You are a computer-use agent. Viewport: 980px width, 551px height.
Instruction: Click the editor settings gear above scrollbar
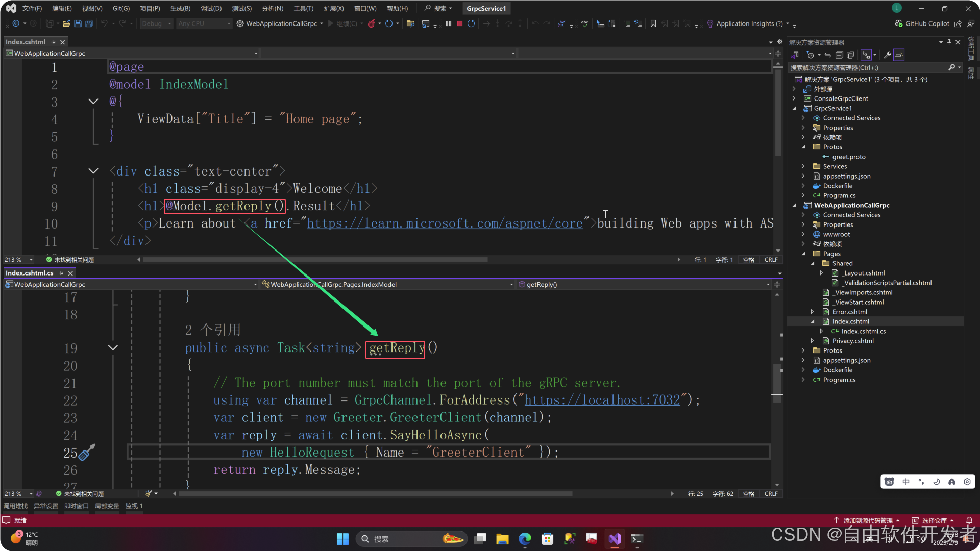780,42
